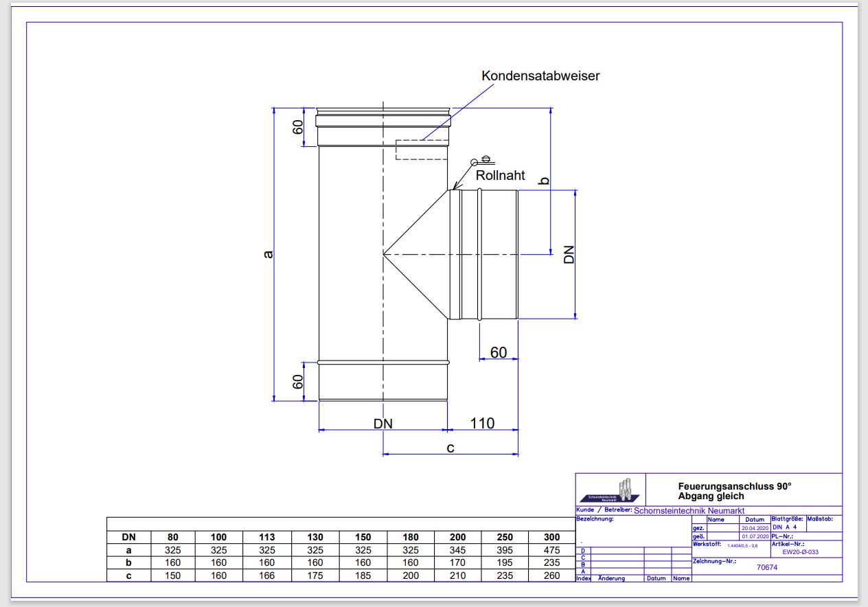Click the customer name 'Schornsteintechnik Neumarkt' text
868x607 pixels.
[689, 511]
